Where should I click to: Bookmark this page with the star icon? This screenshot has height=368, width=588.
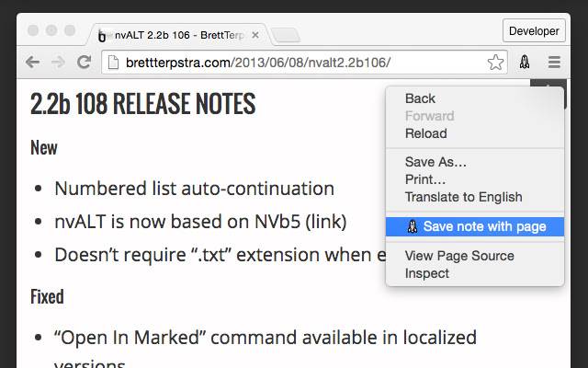click(x=495, y=63)
